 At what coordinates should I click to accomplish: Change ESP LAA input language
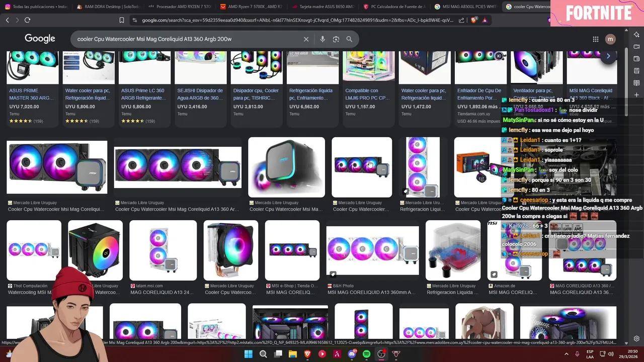pos(590,354)
